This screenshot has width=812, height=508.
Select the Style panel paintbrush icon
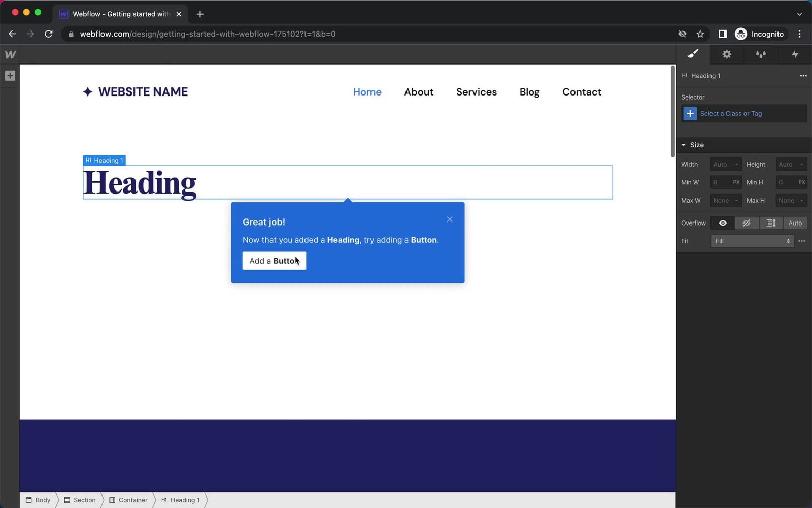pos(692,54)
